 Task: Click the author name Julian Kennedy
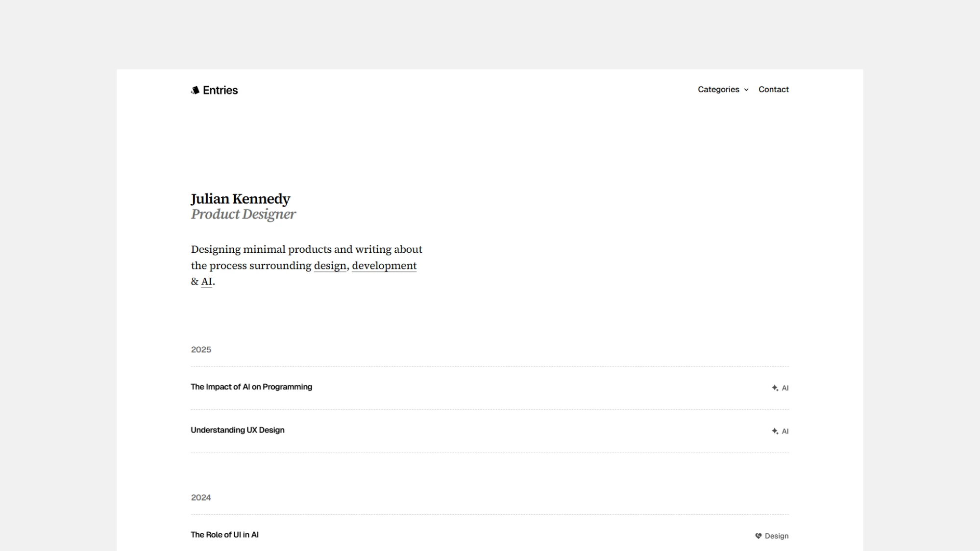pos(241,199)
